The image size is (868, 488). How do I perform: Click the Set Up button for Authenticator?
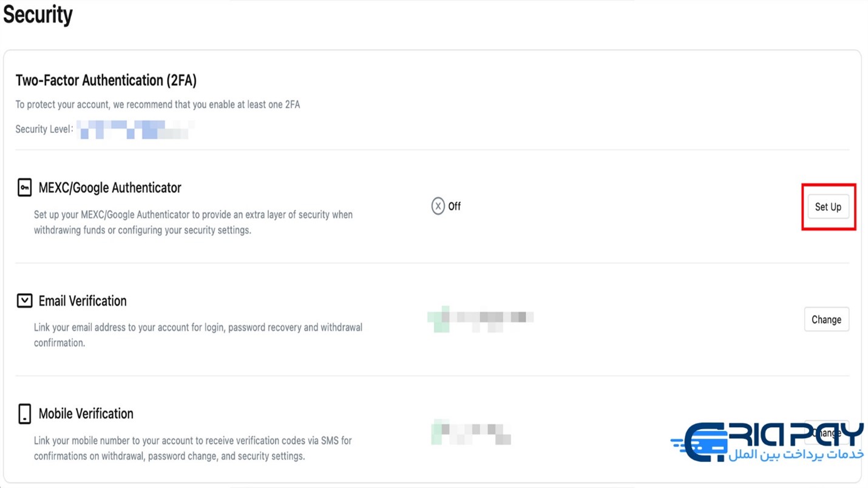(x=828, y=207)
